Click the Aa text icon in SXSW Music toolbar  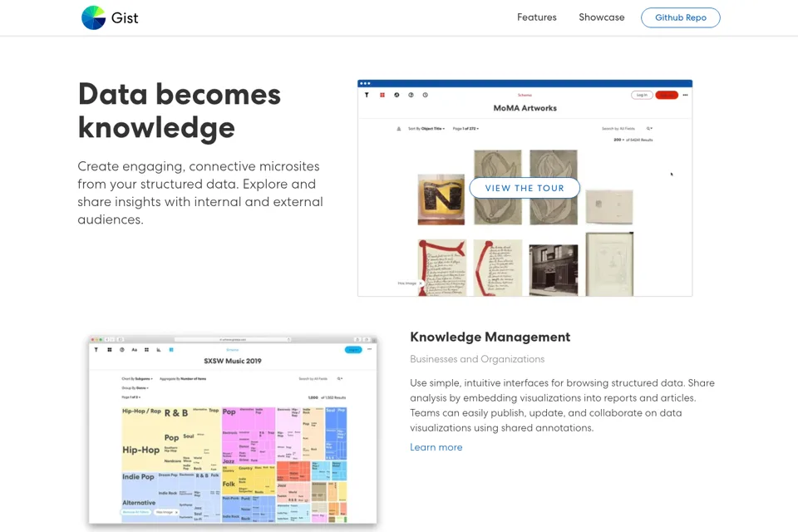tap(135, 350)
